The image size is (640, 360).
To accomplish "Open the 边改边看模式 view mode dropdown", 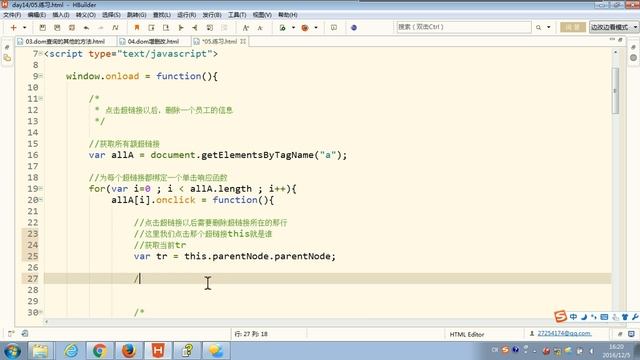I will pos(613,27).
